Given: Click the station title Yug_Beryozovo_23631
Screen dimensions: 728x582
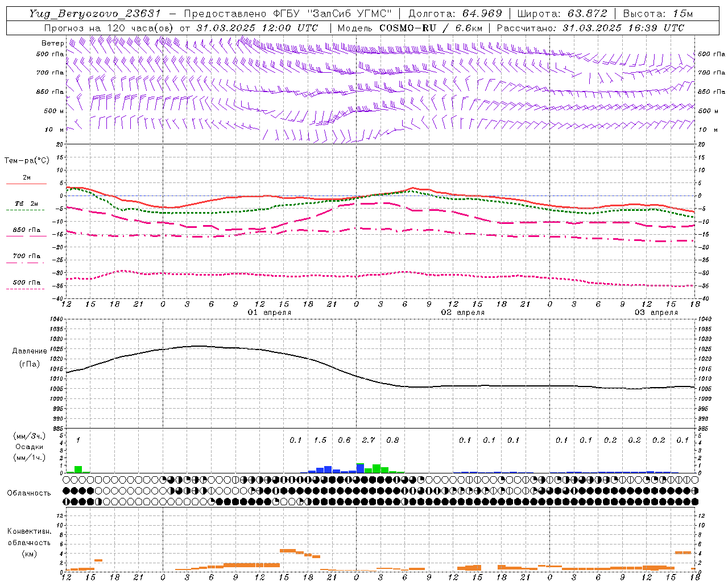Looking at the screenshot, I should tap(94, 14).
